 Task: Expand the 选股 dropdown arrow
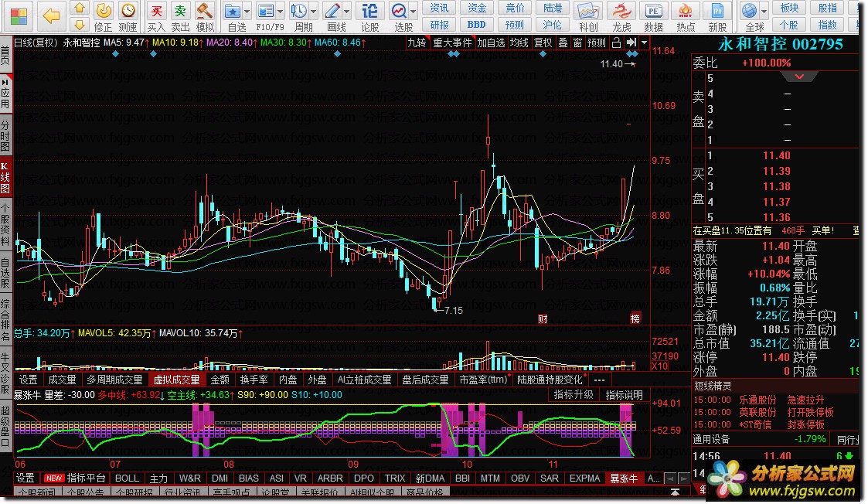pos(413,11)
